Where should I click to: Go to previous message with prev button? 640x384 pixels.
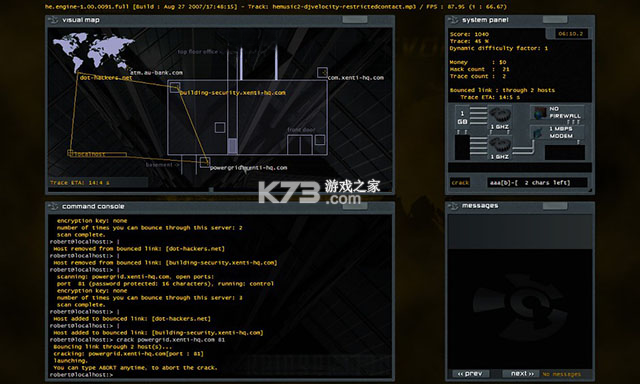point(470,373)
